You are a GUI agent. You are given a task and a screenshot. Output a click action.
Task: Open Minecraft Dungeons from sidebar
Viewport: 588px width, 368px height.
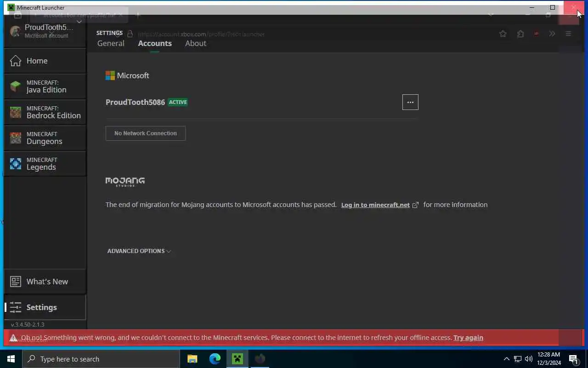pos(45,138)
